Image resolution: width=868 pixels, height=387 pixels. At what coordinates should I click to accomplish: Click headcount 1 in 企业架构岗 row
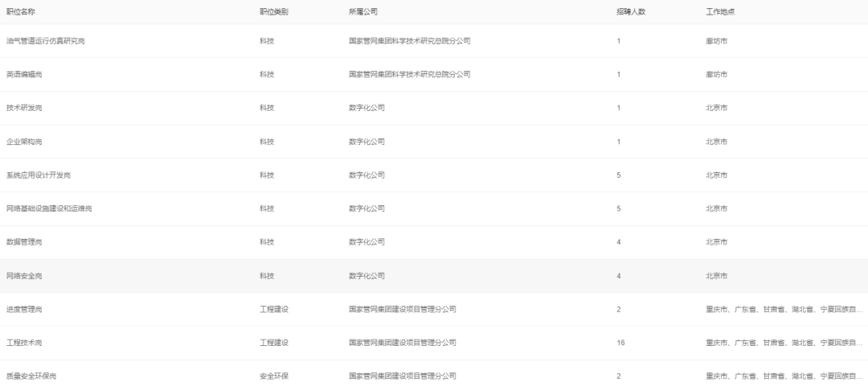(x=619, y=142)
